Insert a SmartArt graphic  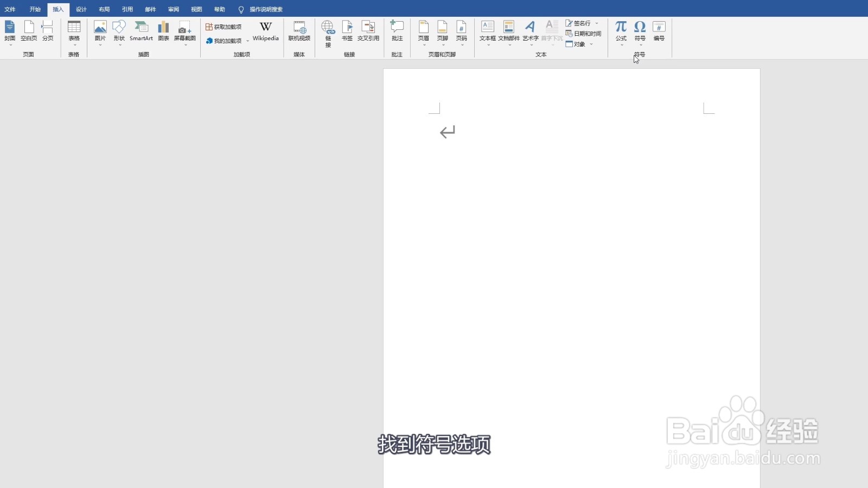coord(141,31)
